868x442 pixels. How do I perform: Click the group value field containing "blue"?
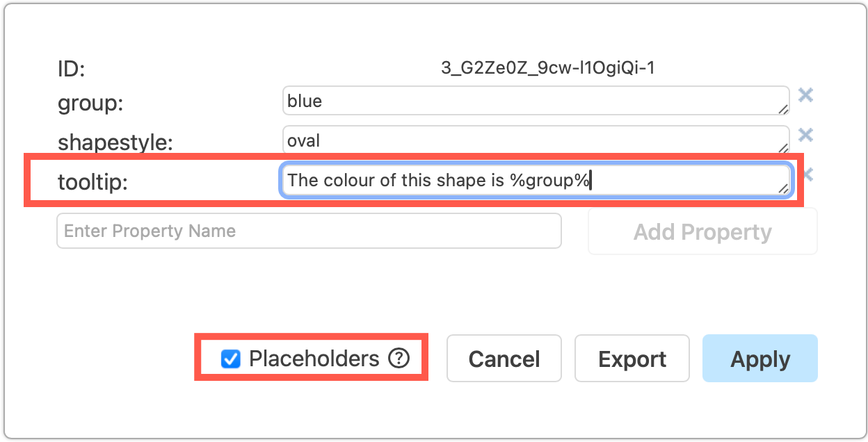(536, 100)
